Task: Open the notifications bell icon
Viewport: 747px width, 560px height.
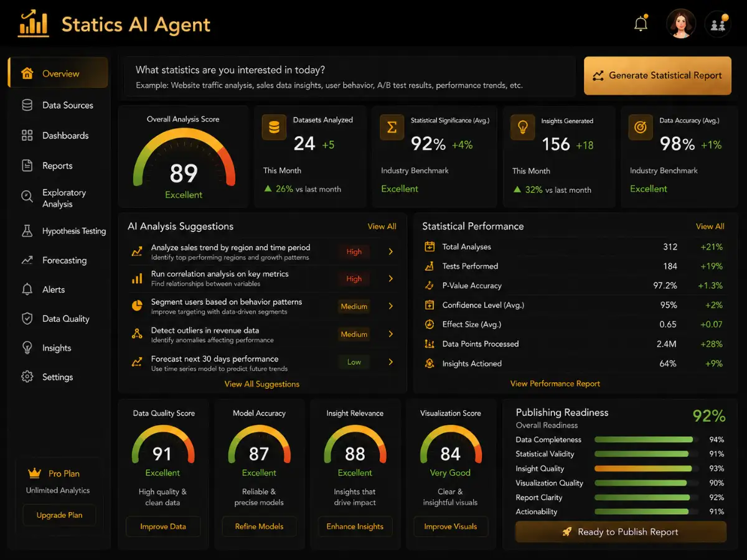Action: click(x=641, y=24)
